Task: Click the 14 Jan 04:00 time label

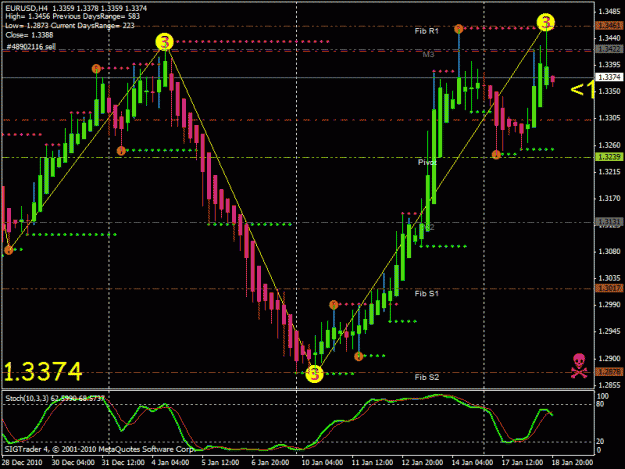Action: (x=472, y=463)
